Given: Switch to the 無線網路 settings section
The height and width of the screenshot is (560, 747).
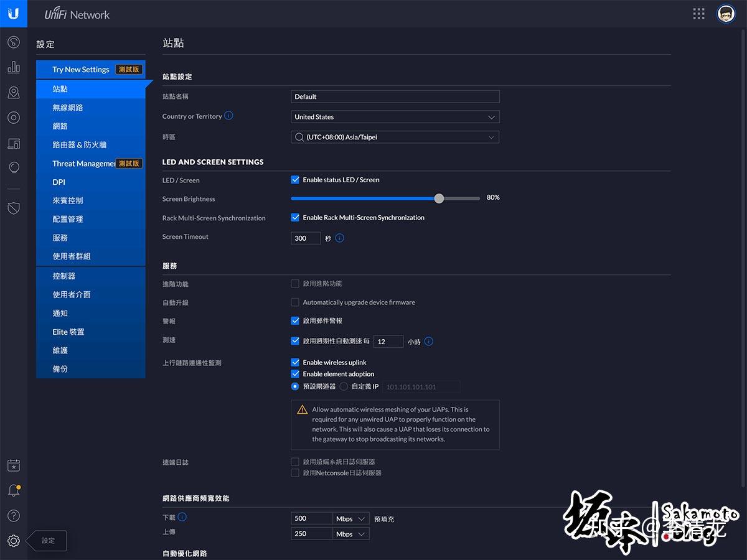Looking at the screenshot, I should pos(68,107).
